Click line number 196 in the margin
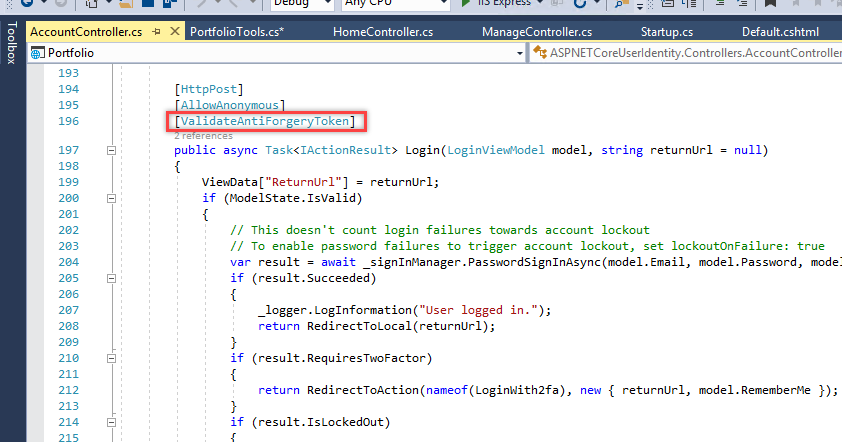This screenshot has width=842, height=442. coord(68,121)
